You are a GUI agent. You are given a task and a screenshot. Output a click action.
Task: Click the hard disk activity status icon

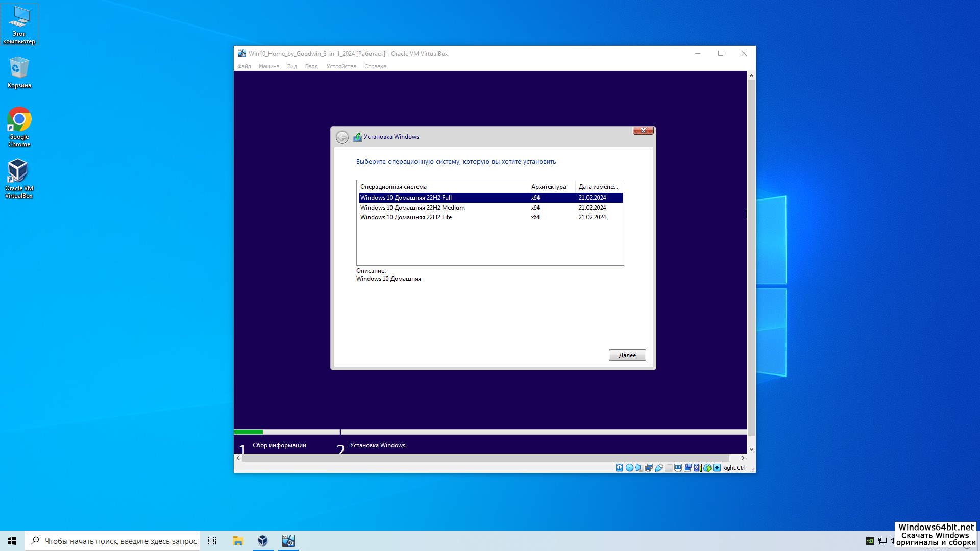click(619, 468)
